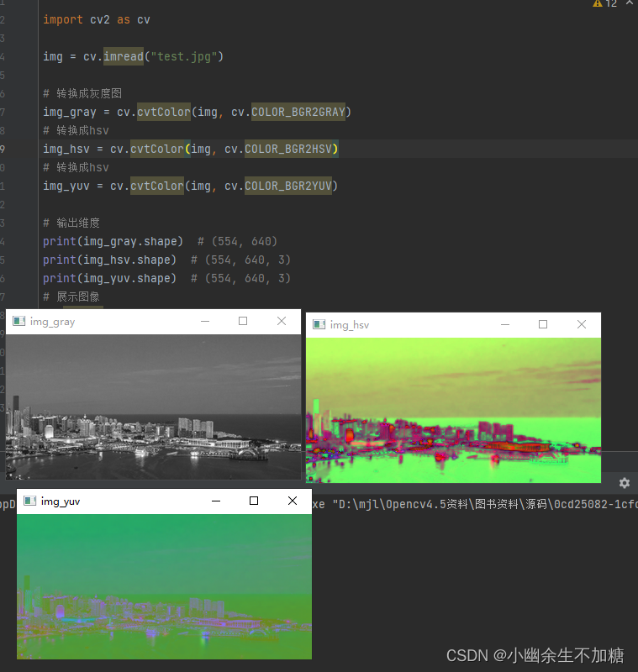Click print(img_yuv.shape) statement
This screenshot has height=672, width=638.
[x=110, y=278]
